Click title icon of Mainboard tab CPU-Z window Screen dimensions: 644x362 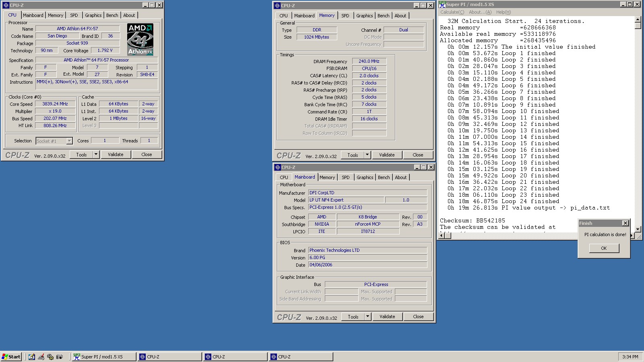(277, 167)
